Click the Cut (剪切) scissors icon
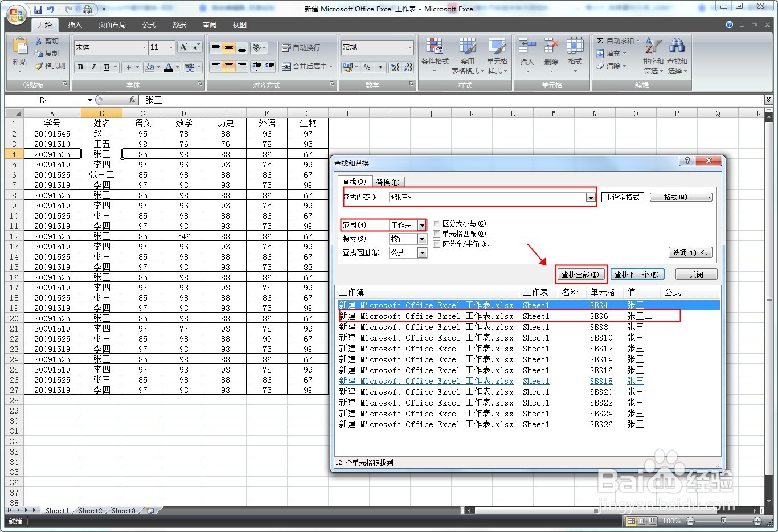 coord(39,41)
